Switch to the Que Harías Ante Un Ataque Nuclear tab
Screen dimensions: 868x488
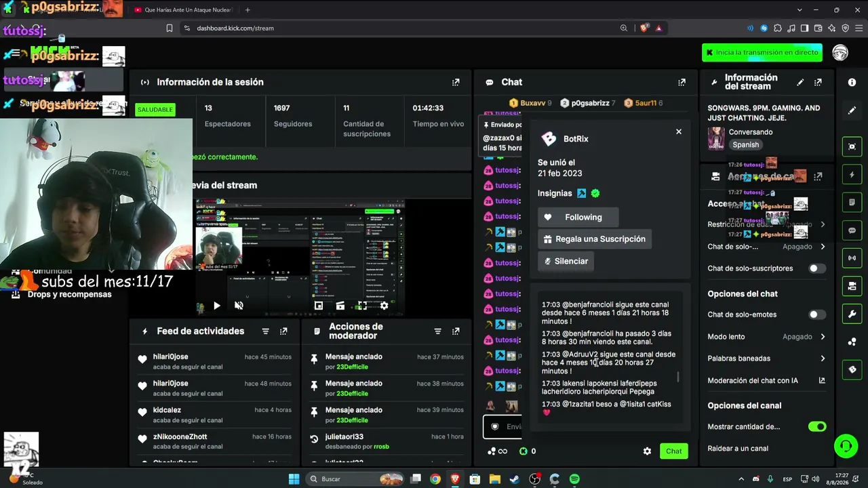tap(182, 10)
